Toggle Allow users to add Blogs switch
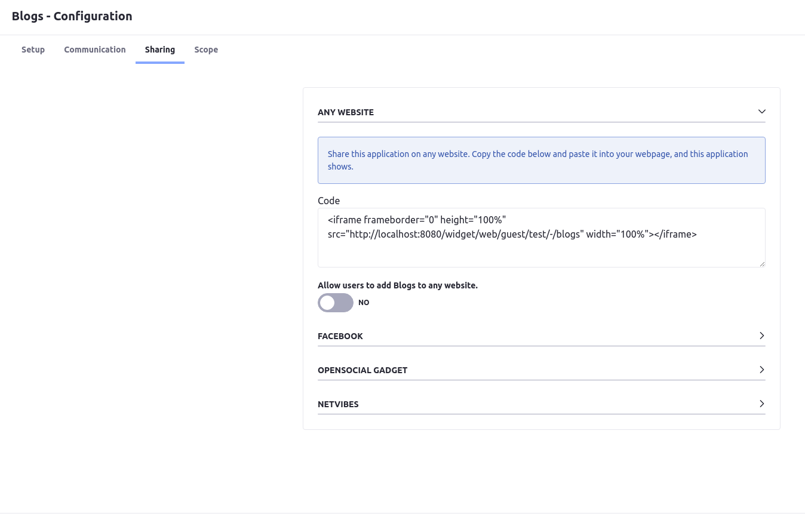Viewport: 805px width, 532px height. click(336, 303)
